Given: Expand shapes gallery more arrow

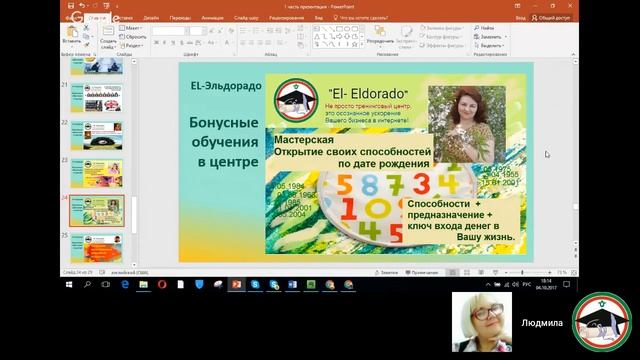Looking at the screenshot, I should click(x=362, y=44).
